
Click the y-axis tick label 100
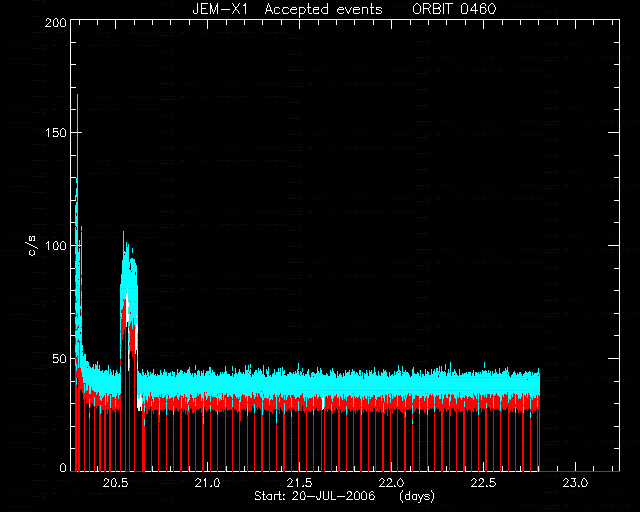coord(56,246)
